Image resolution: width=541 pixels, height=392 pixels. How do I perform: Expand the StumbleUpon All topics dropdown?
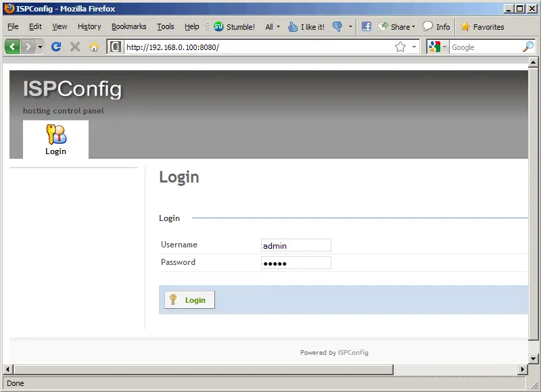(272, 26)
